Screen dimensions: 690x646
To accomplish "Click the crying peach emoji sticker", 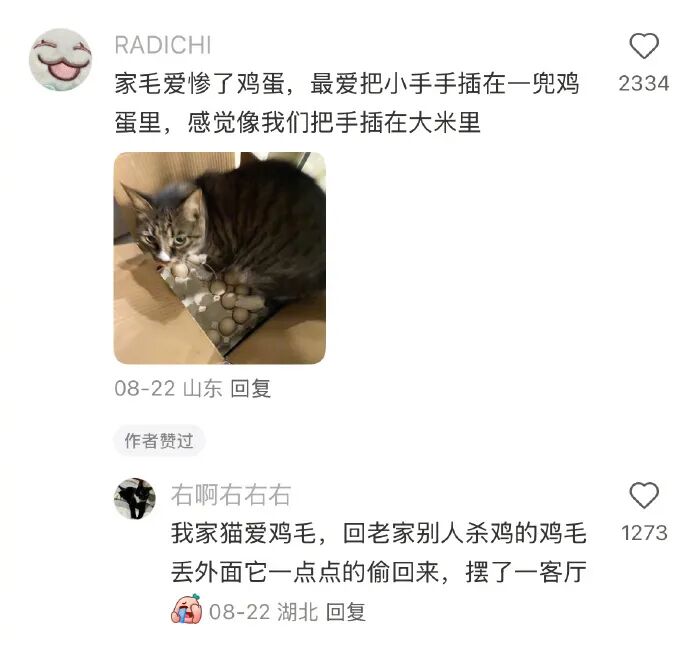I will click(x=187, y=609).
